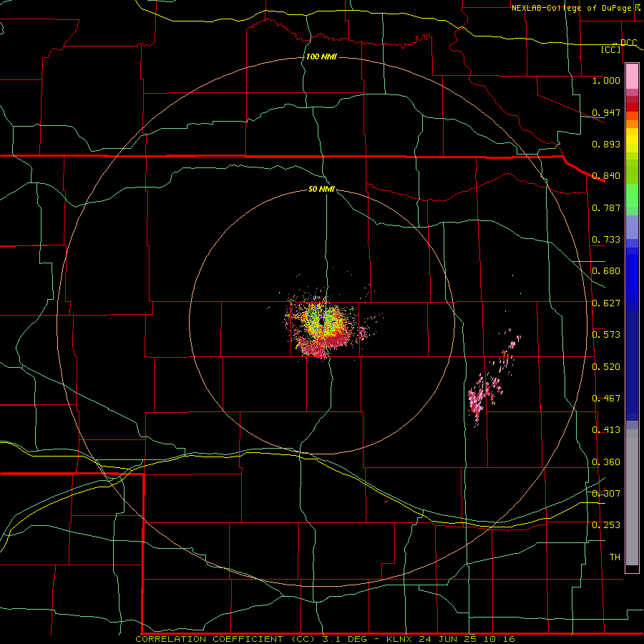Pick the light pink swatch atop the color bar
The image size is (644, 644).
coord(632,76)
